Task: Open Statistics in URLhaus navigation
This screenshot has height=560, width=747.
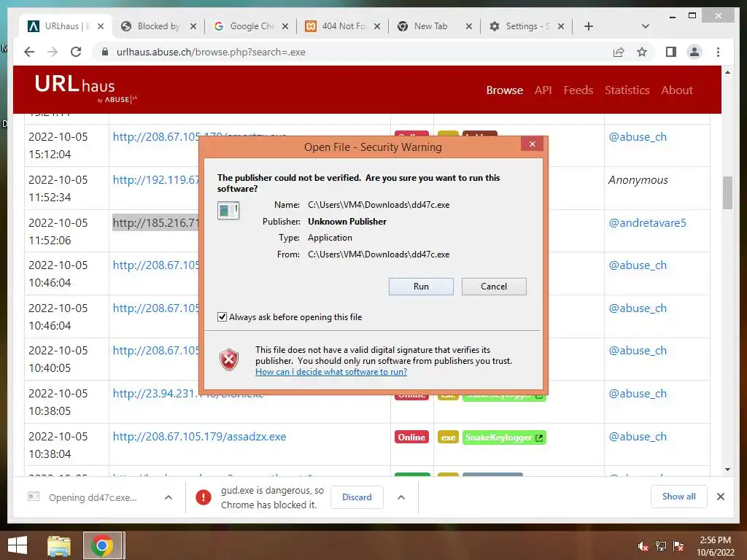Action: 627,90
